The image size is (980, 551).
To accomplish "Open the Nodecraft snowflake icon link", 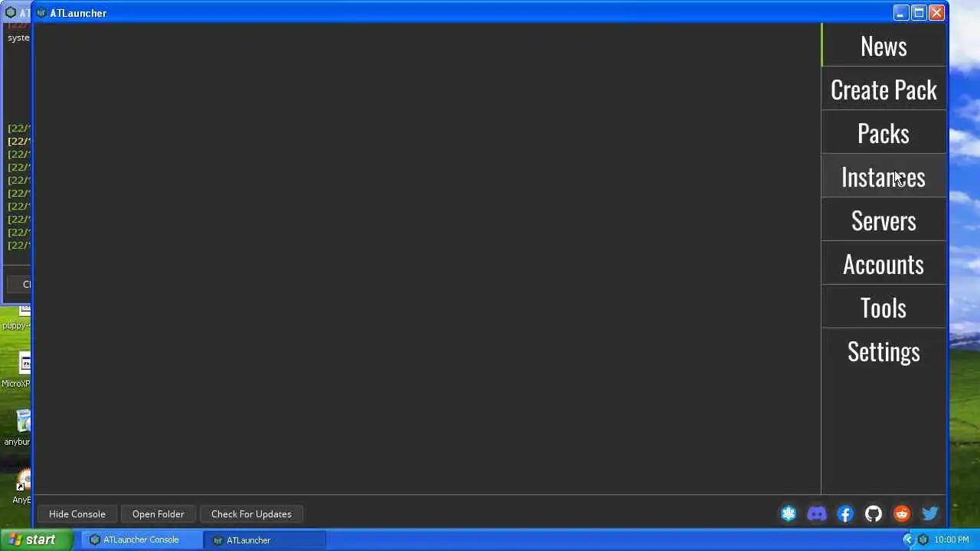I will point(789,514).
